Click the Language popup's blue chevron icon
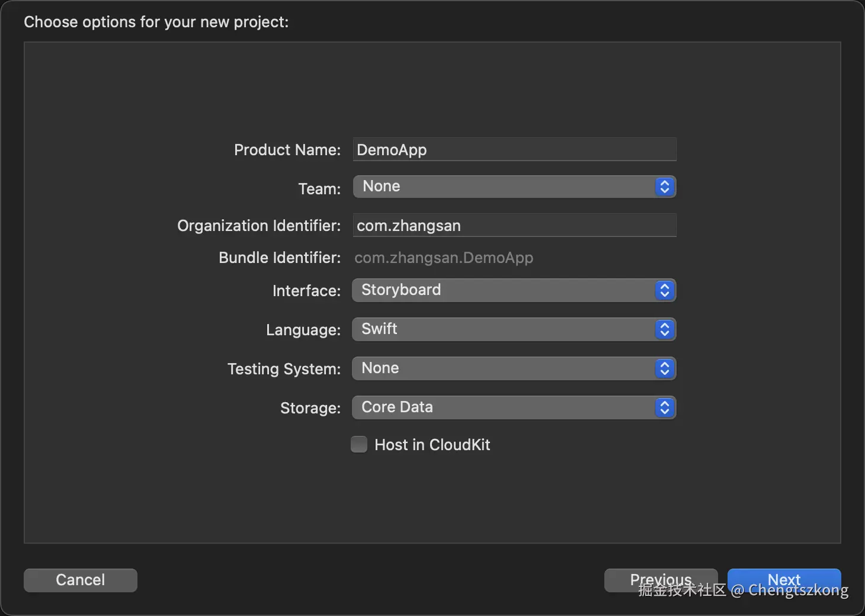Image resolution: width=865 pixels, height=616 pixels. coord(665,329)
